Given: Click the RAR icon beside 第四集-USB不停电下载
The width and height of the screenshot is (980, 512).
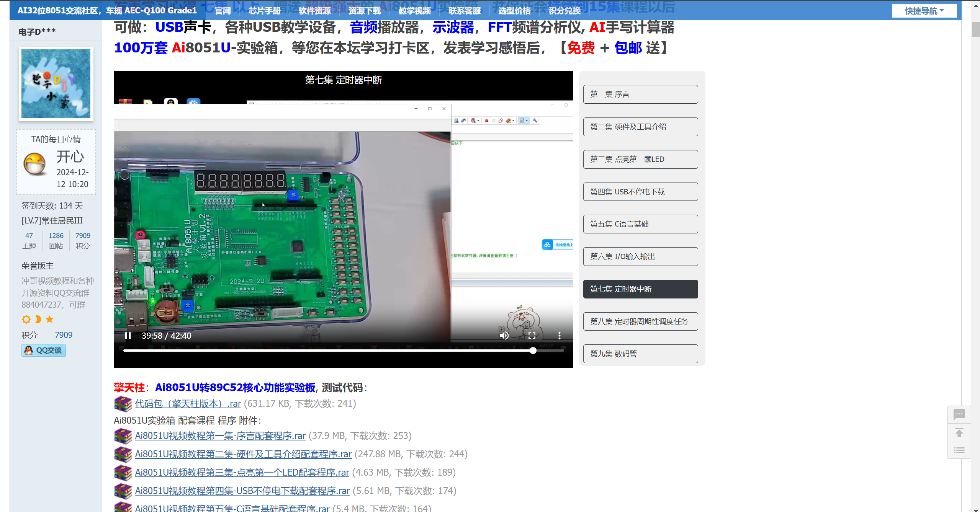Looking at the screenshot, I should [123, 491].
